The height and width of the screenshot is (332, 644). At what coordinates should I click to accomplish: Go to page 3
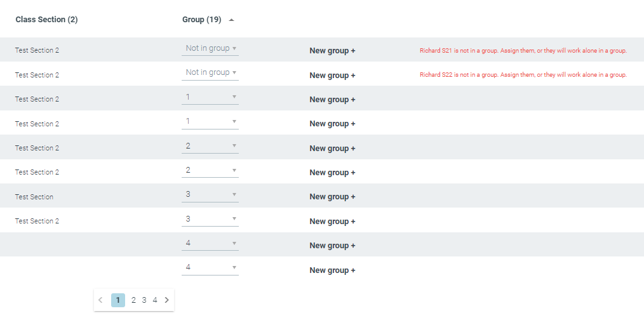[144, 300]
